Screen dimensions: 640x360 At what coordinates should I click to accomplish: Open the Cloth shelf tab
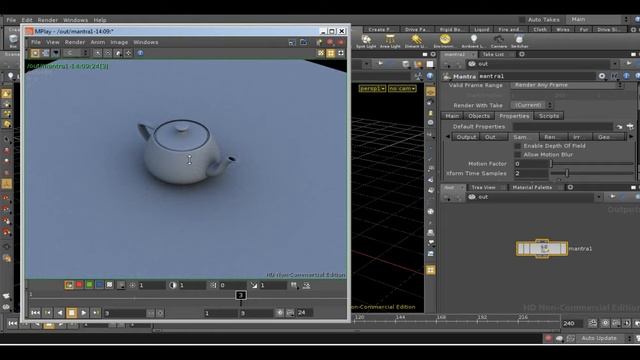[540, 29]
